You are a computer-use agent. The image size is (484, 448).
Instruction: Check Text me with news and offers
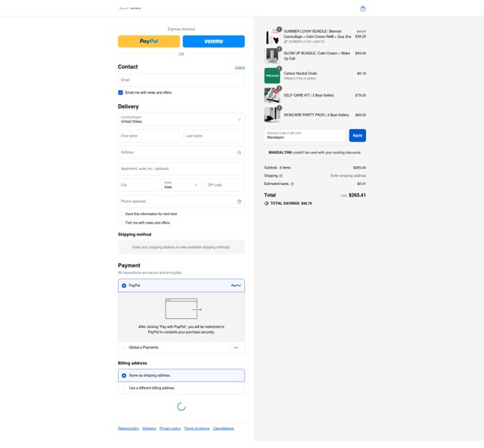pyautogui.click(x=120, y=223)
